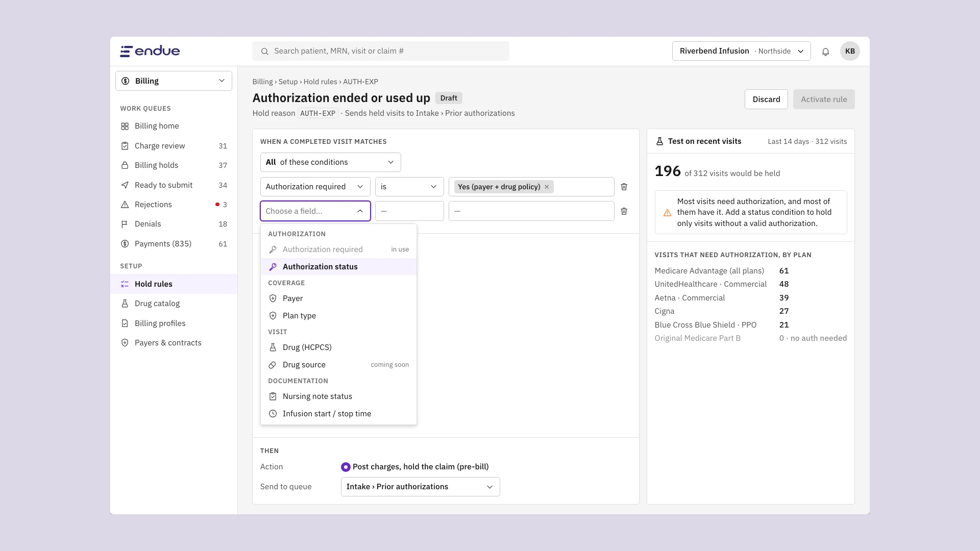980x551 pixels.
Task: Open Billing profiles in the sidebar
Action: point(174,323)
